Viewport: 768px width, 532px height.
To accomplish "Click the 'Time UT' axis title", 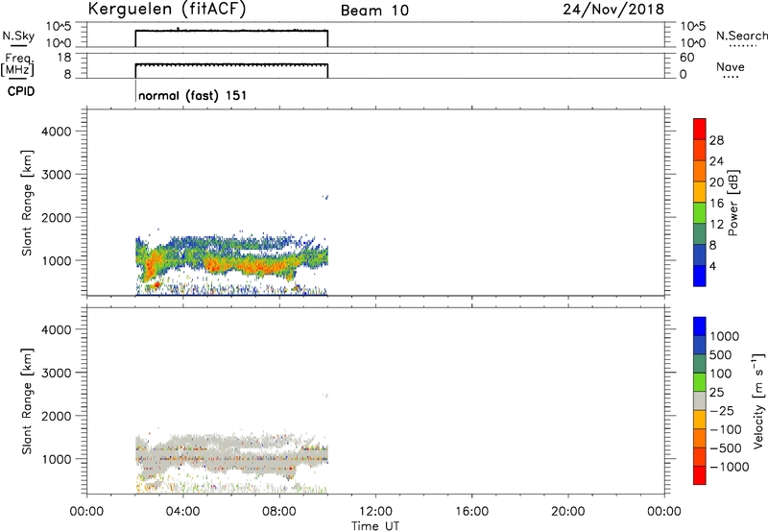I will (x=375, y=526).
